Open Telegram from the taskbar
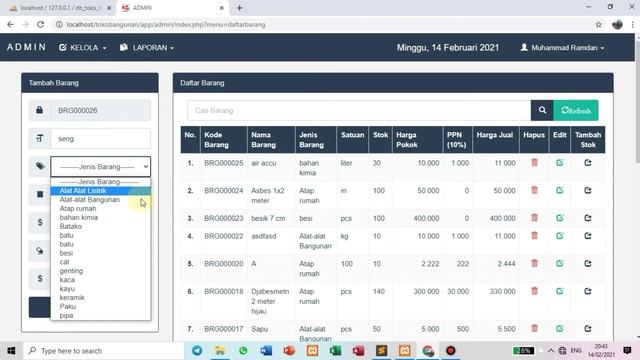The height and width of the screenshot is (360, 640). pyautogui.click(x=197, y=351)
